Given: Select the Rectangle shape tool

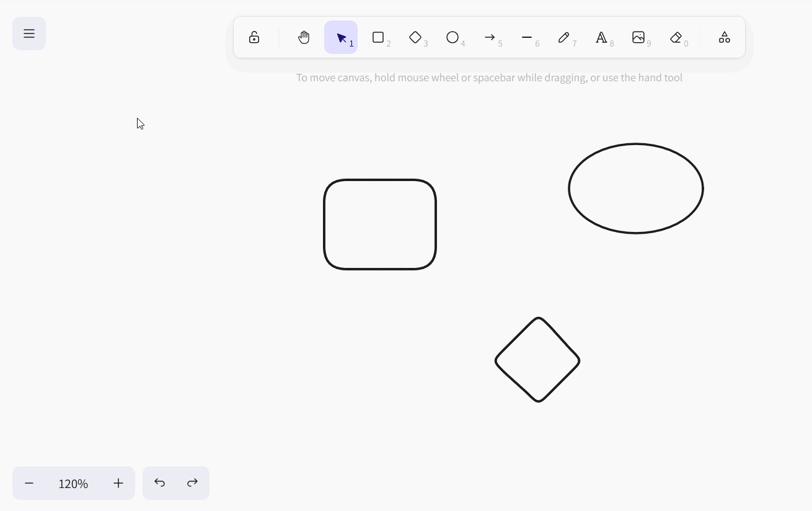Looking at the screenshot, I should [x=378, y=38].
